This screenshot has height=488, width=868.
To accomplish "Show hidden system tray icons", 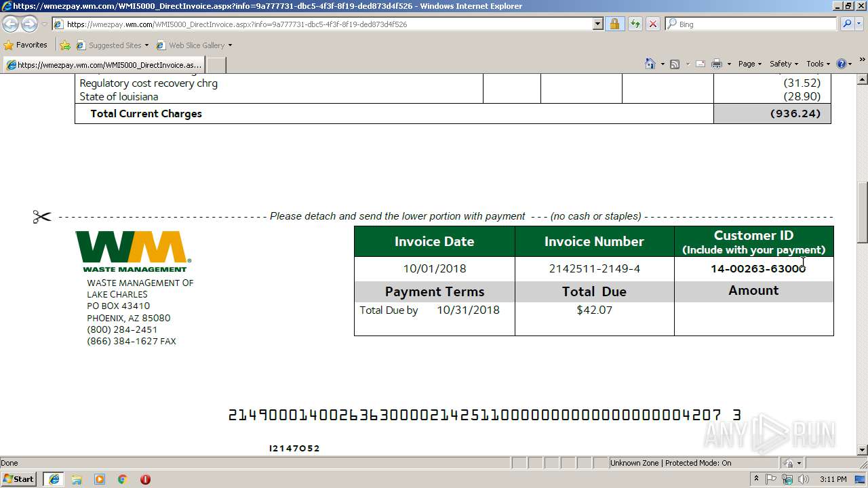I will point(756,479).
